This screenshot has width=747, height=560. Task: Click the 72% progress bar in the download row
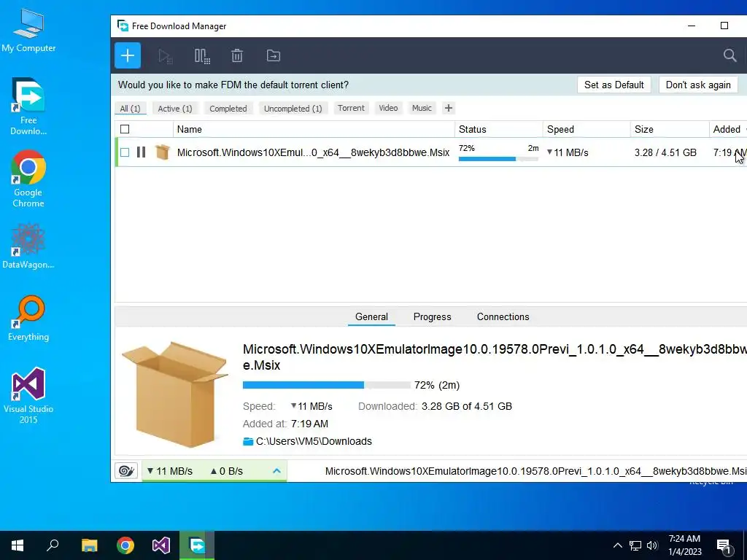(498, 158)
